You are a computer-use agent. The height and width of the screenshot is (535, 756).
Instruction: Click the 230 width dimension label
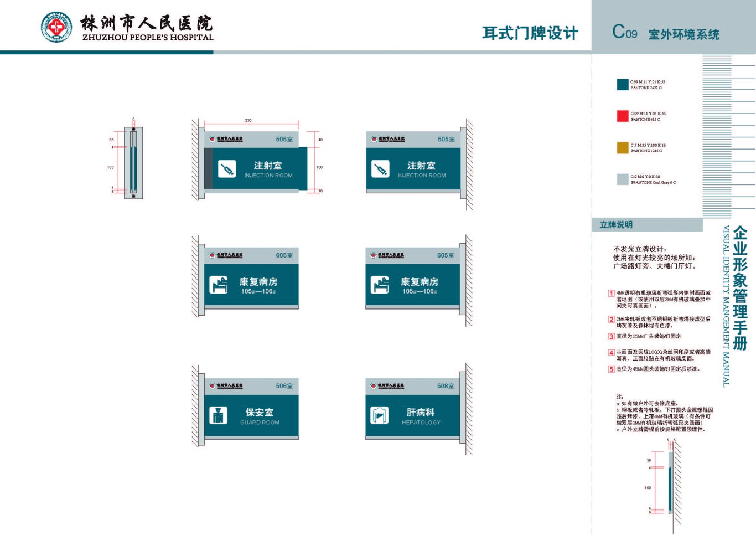click(248, 120)
